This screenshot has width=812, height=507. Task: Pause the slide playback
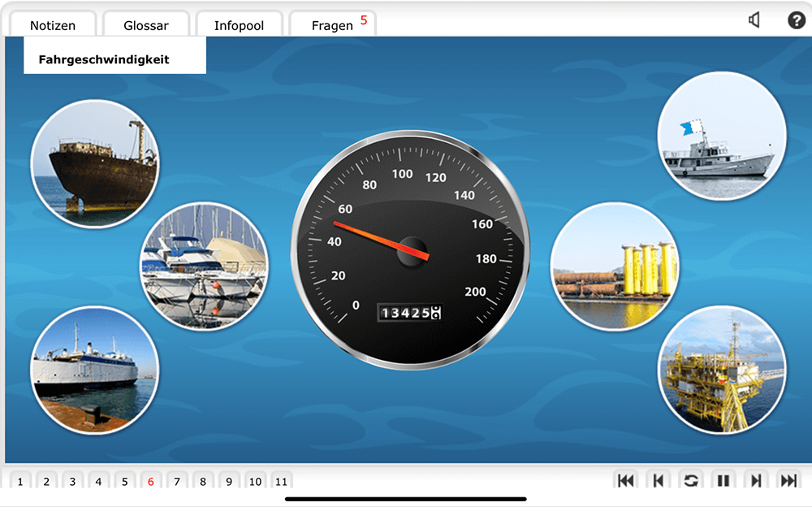[723, 481]
